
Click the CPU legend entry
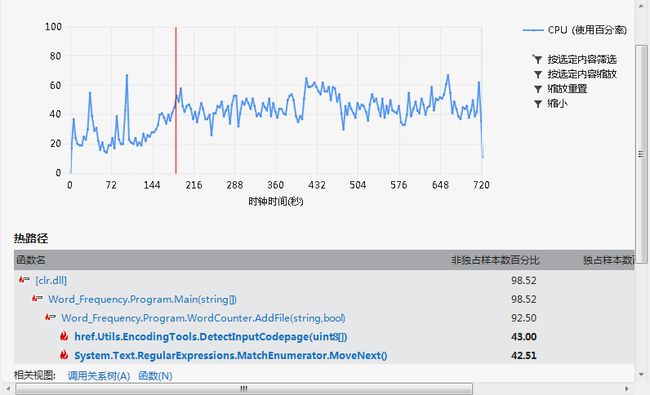[x=575, y=30]
